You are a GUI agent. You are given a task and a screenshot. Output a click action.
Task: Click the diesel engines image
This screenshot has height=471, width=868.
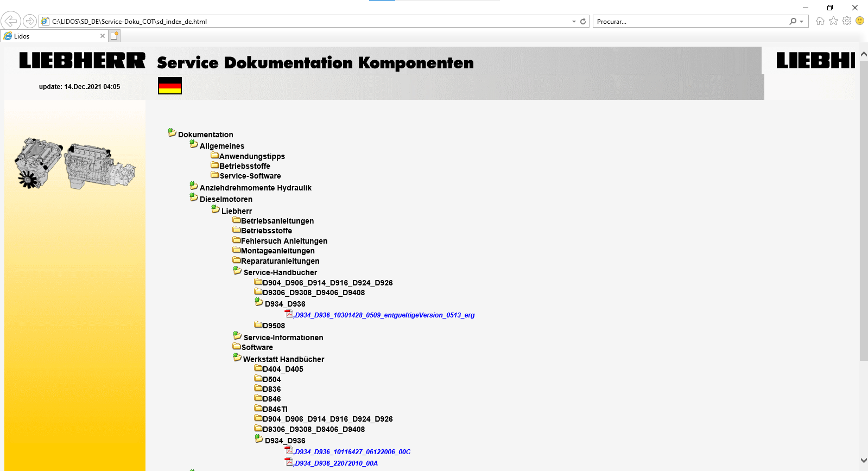75,163
